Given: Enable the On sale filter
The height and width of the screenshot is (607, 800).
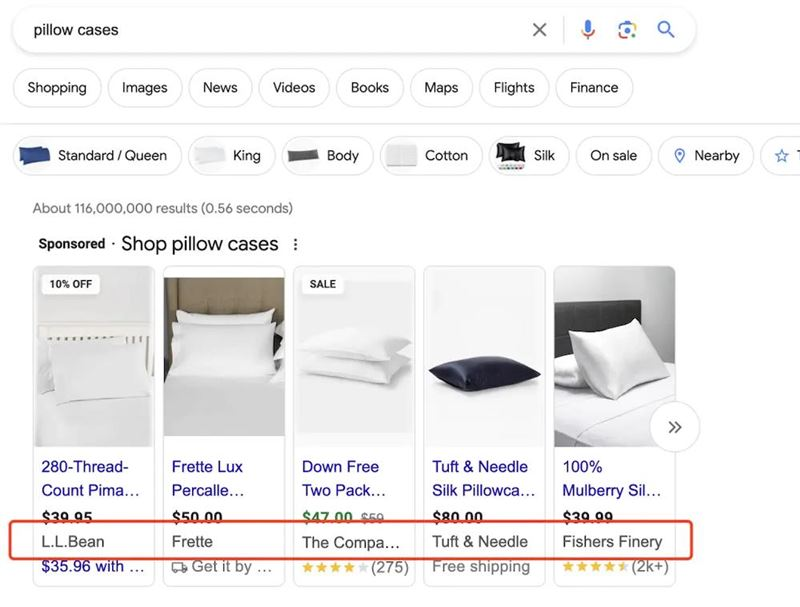Looking at the screenshot, I should [x=613, y=156].
